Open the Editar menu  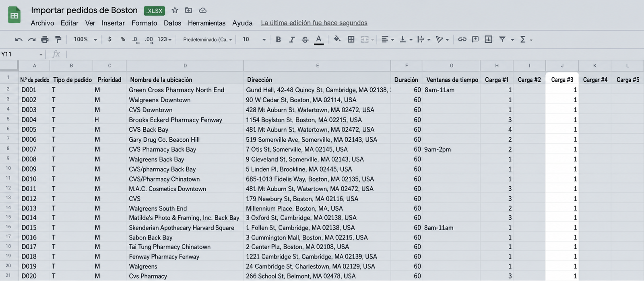click(x=69, y=23)
